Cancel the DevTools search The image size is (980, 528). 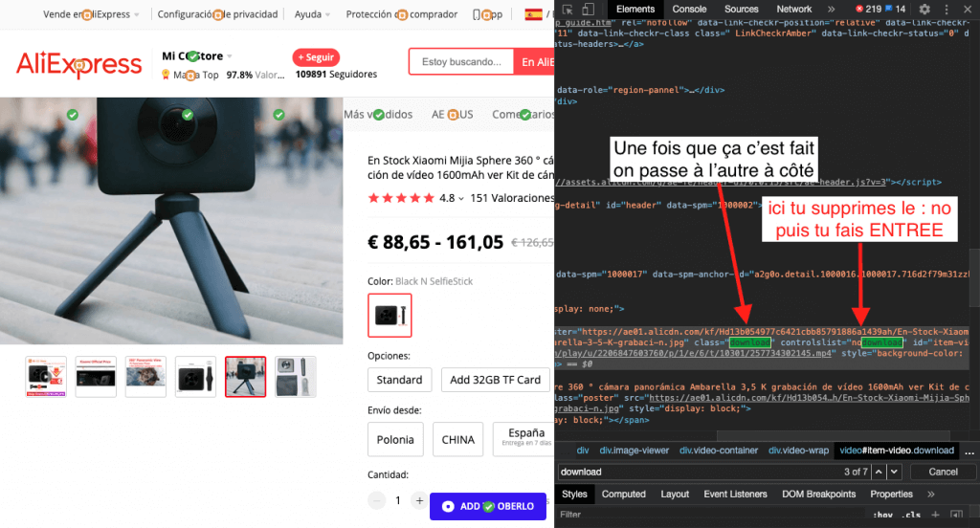click(x=943, y=472)
